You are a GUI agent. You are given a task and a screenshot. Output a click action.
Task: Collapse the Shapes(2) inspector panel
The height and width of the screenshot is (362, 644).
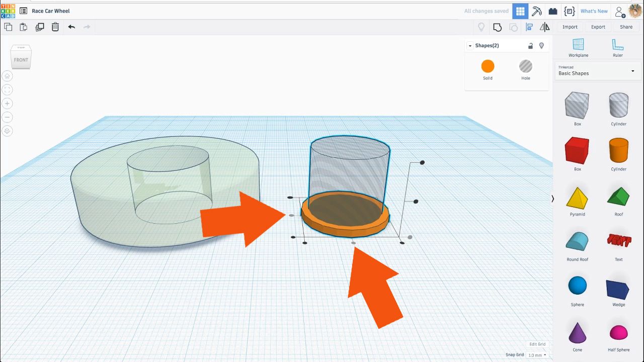click(x=470, y=46)
